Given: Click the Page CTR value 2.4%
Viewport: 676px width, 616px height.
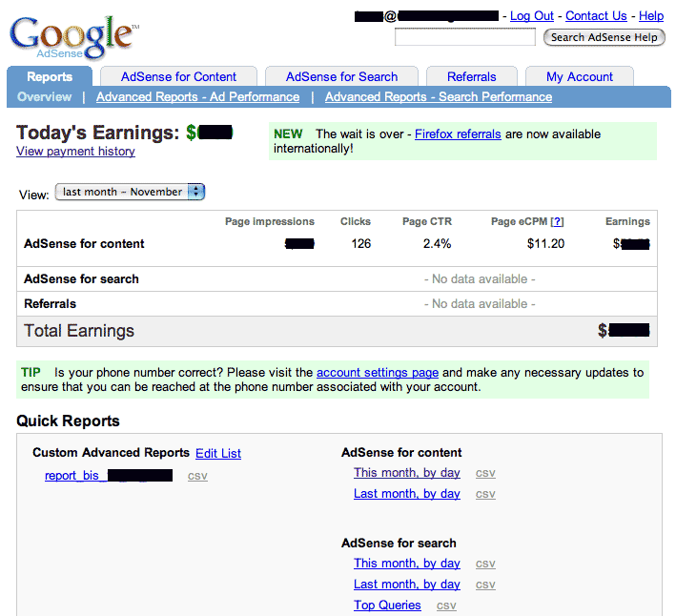Looking at the screenshot, I should [x=437, y=244].
